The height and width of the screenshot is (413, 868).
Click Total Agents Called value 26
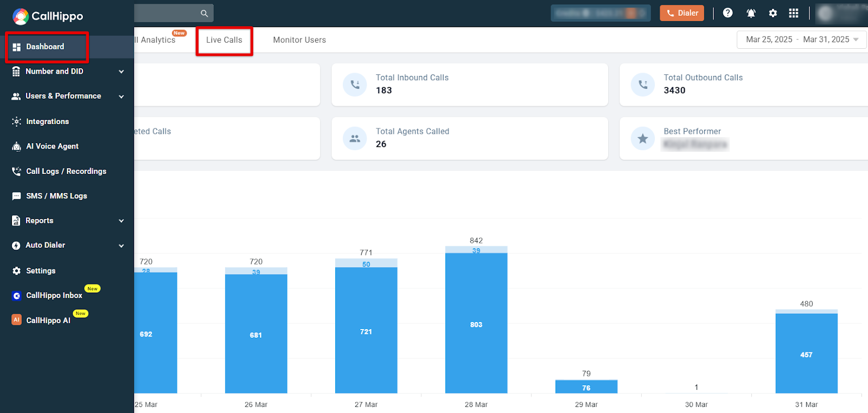click(x=381, y=144)
